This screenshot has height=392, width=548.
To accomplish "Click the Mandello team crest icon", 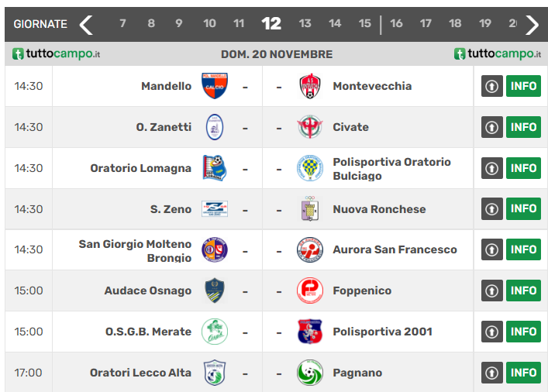I will pos(215,86).
